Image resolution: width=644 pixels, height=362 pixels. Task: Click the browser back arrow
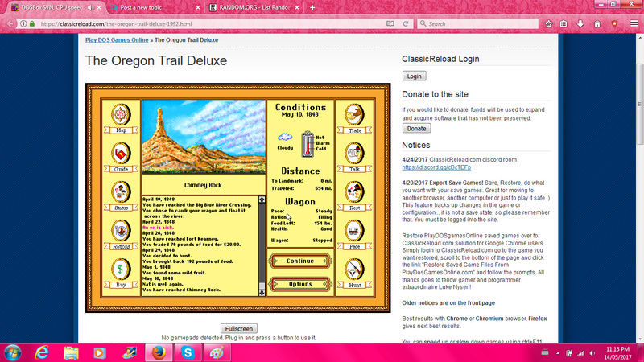point(10,24)
